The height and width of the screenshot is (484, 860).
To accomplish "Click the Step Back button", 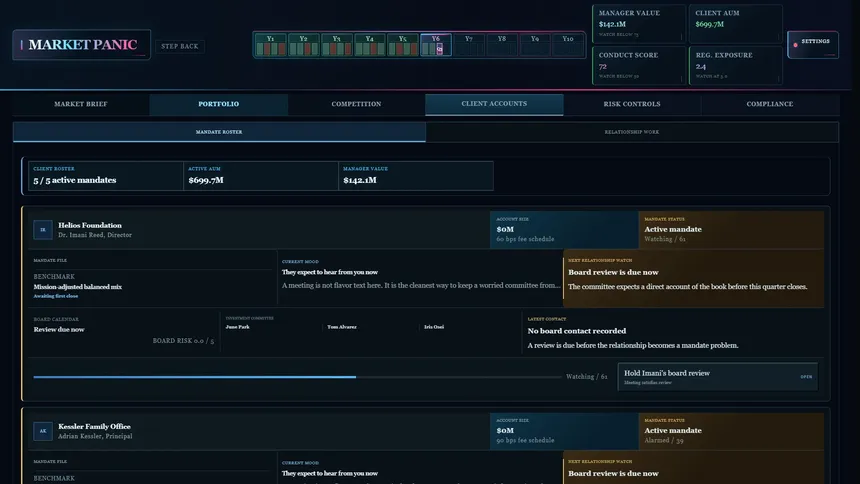I will 180,46.
